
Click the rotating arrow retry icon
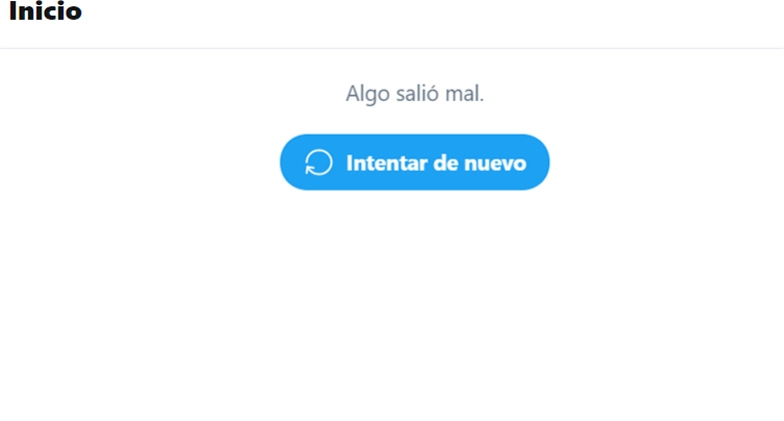click(318, 162)
